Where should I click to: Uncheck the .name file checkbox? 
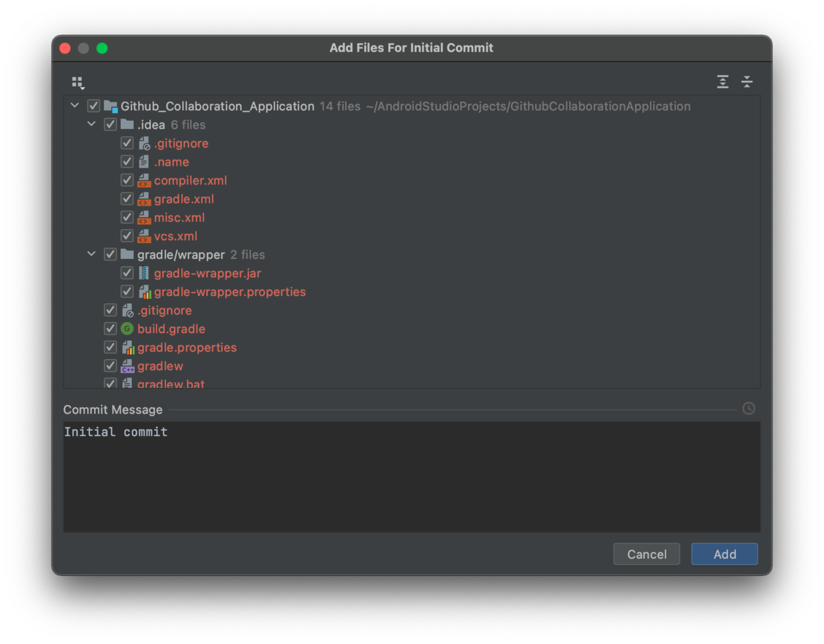(x=126, y=162)
